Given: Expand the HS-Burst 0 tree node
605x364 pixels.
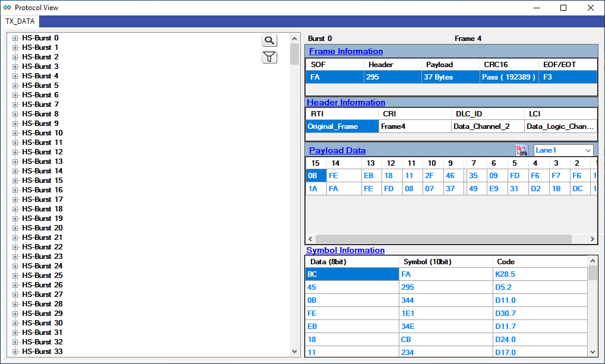Looking at the screenshot, I should click(15, 38).
